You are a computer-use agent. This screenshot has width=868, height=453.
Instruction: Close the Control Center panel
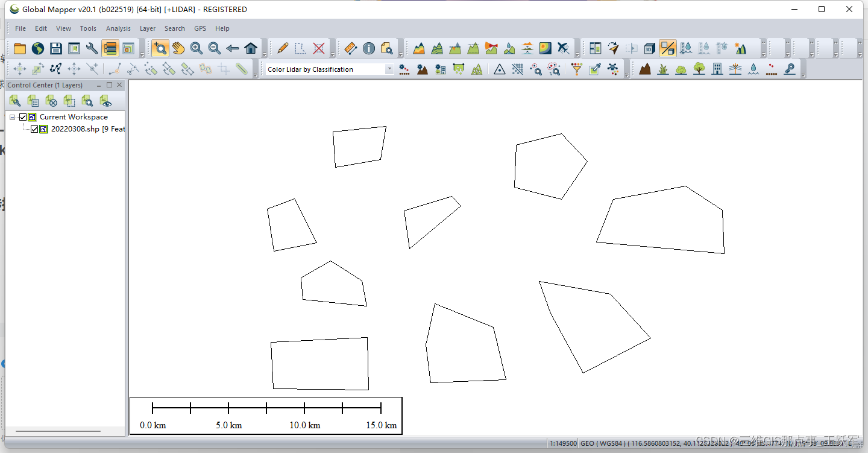(119, 85)
